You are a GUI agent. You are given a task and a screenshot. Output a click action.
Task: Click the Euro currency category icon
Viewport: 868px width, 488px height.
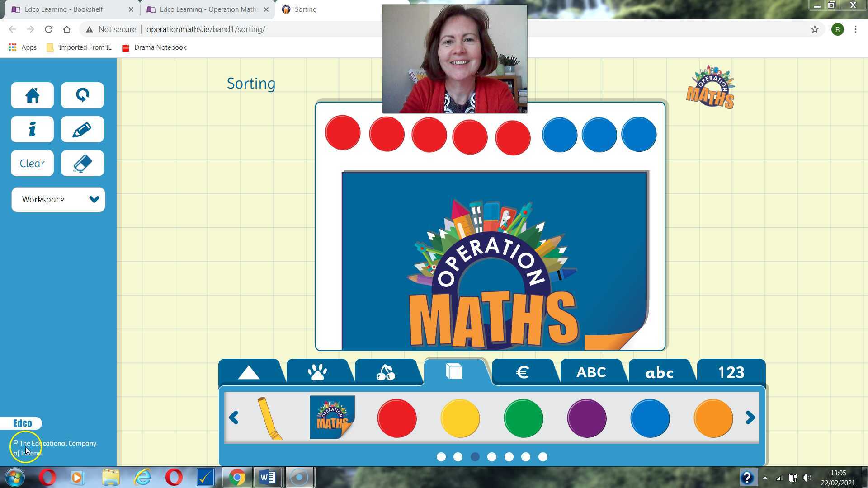(523, 372)
